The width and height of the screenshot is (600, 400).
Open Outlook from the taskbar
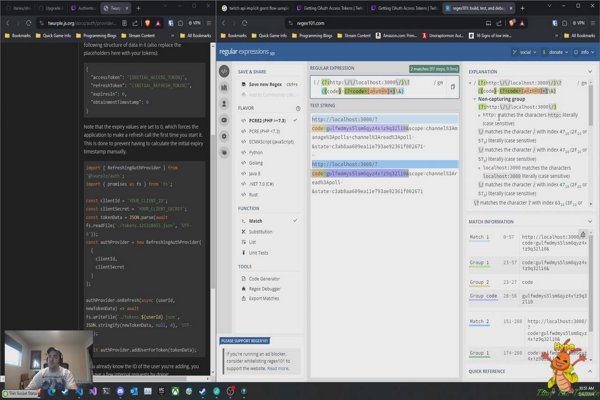pyautogui.click(x=134, y=391)
